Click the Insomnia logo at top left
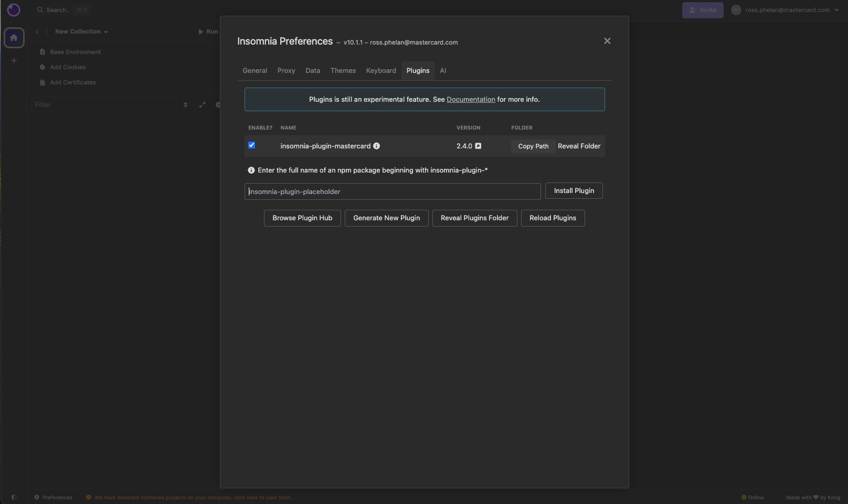Image resolution: width=848 pixels, height=504 pixels. pyautogui.click(x=14, y=10)
